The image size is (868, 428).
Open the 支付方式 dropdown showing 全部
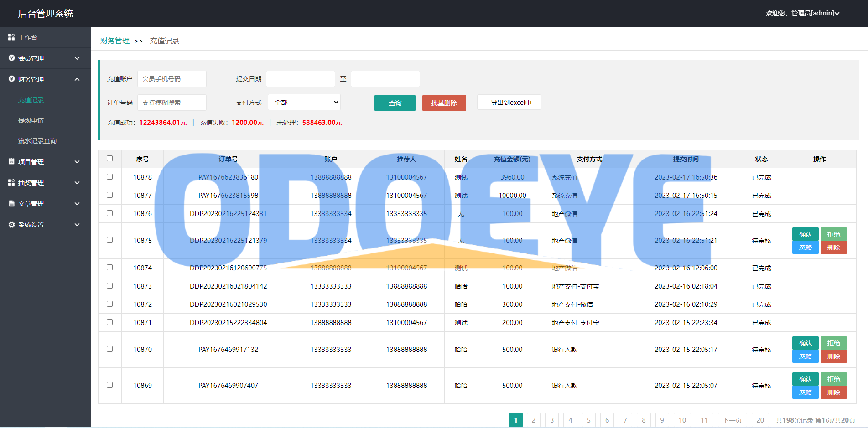coord(304,103)
